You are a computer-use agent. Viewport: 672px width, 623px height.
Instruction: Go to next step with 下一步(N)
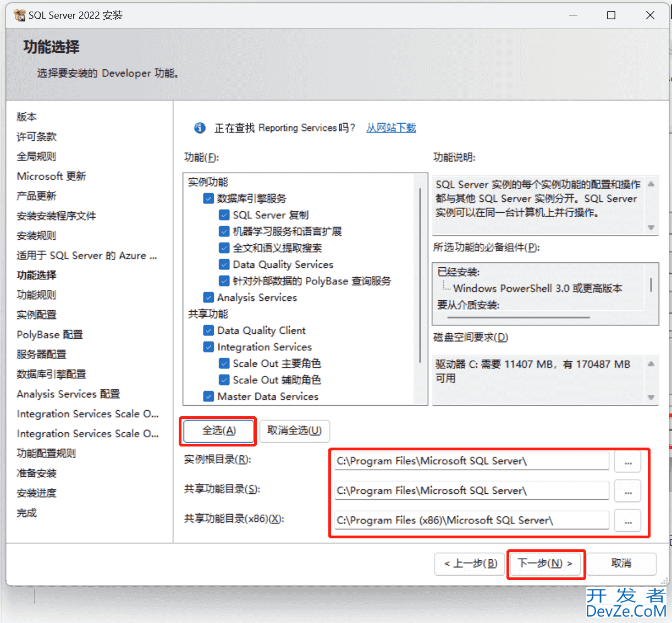tap(545, 564)
